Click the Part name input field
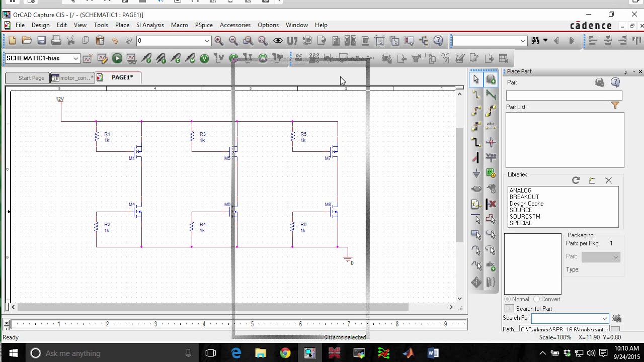The image size is (644, 362). (x=564, y=96)
